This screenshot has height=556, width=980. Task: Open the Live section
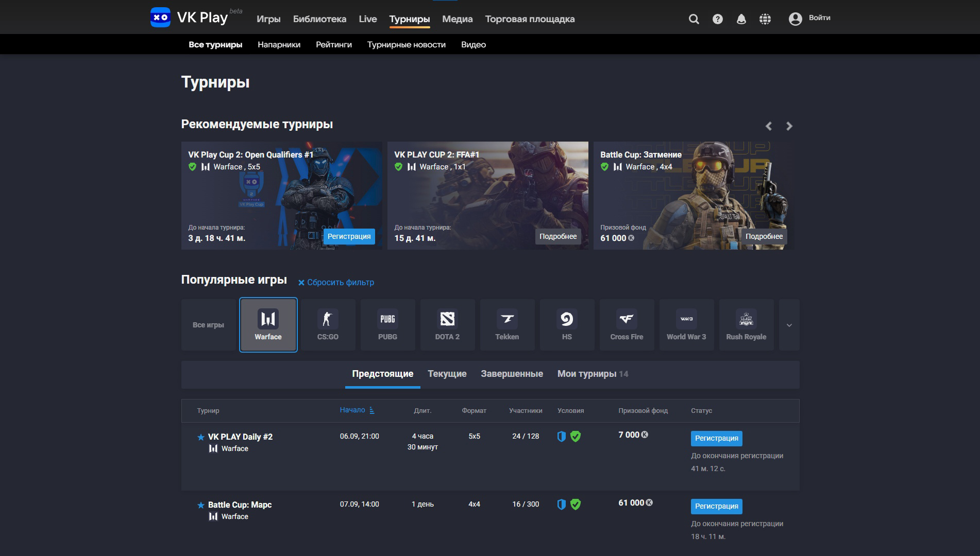368,19
